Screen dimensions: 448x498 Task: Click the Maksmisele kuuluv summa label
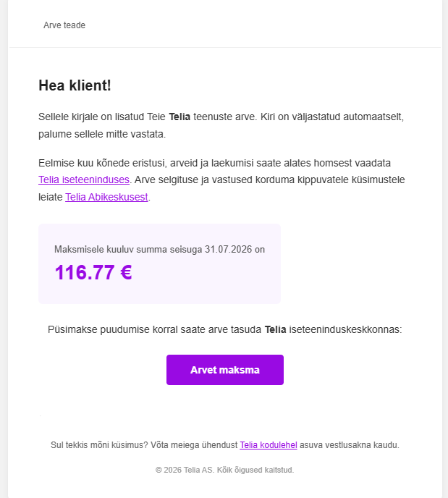[111, 249]
